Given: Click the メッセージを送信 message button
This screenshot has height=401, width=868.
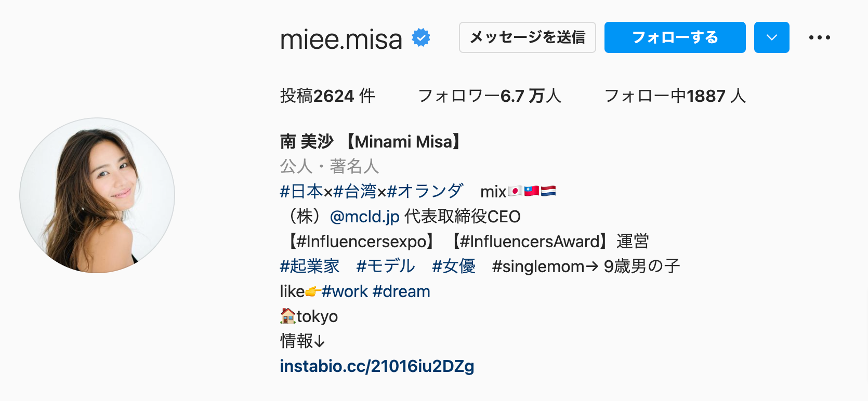Looking at the screenshot, I should 527,37.
